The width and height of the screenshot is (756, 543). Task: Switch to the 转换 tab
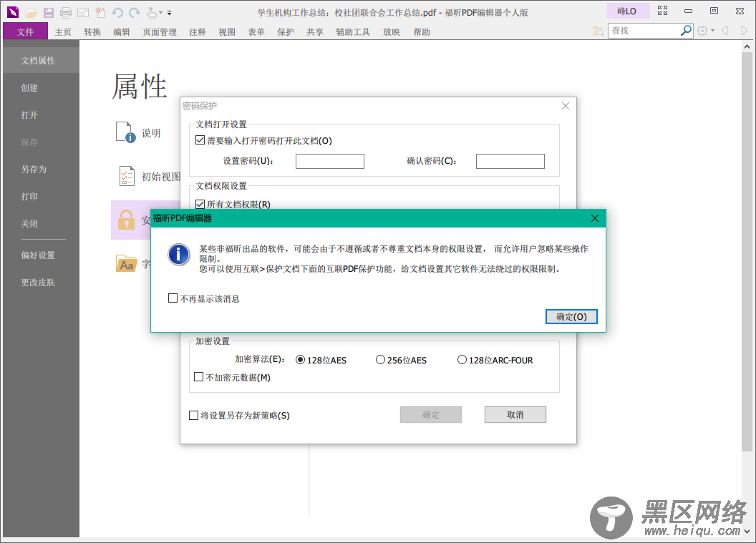[x=92, y=31]
